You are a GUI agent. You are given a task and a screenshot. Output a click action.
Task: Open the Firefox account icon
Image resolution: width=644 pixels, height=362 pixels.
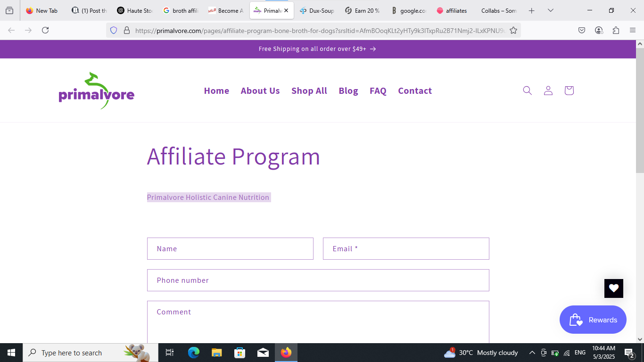click(x=599, y=30)
